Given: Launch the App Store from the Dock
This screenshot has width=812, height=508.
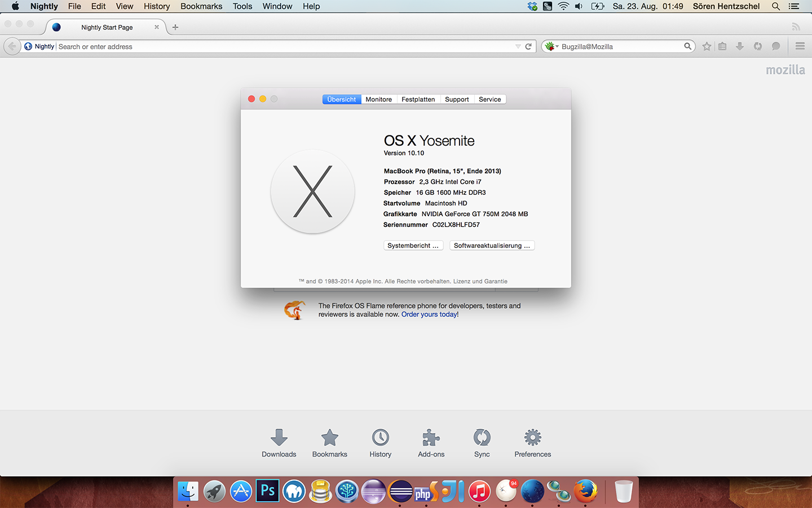Looking at the screenshot, I should coord(241,491).
